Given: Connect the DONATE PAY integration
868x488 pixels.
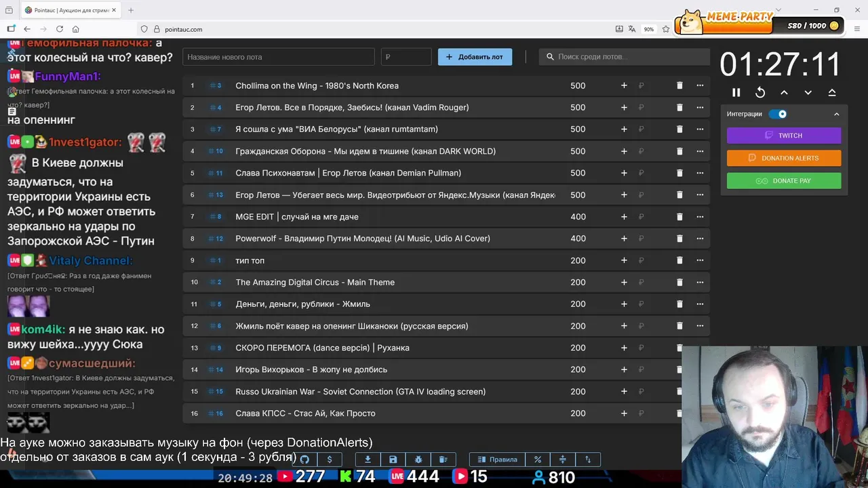Looking at the screenshot, I should point(784,181).
